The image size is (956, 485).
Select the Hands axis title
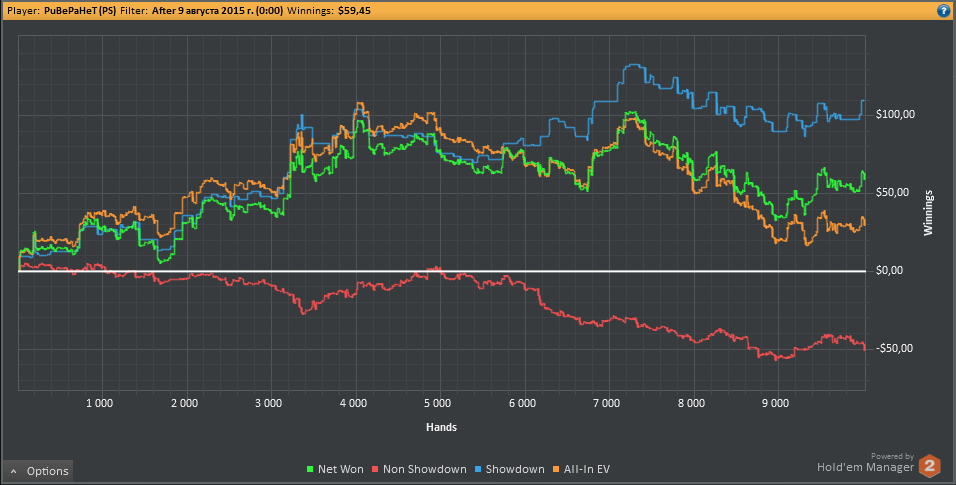click(441, 427)
